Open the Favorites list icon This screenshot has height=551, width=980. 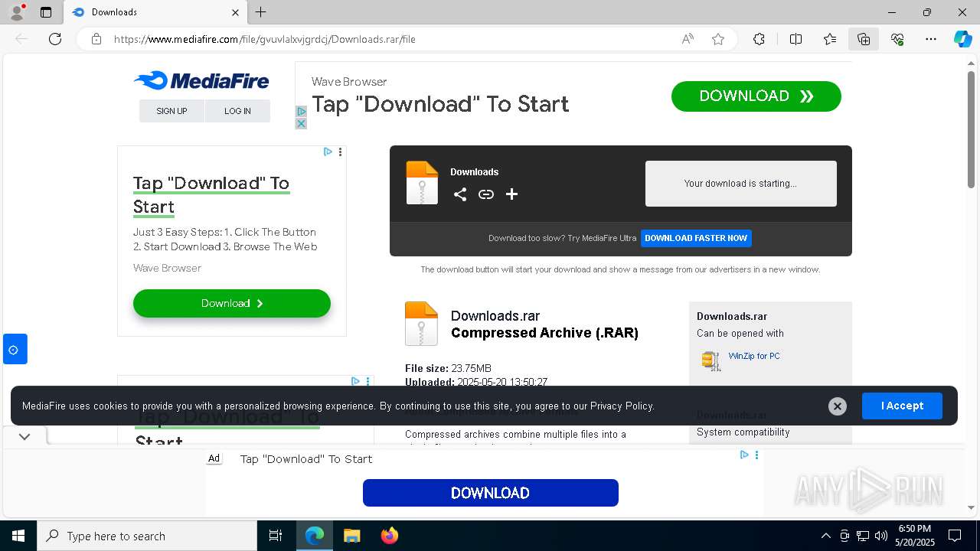point(830,39)
